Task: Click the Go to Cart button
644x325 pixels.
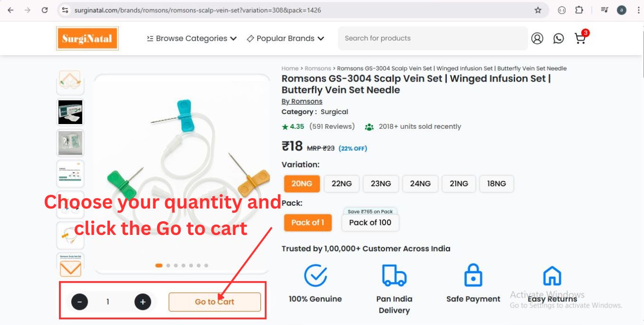Action: point(215,302)
